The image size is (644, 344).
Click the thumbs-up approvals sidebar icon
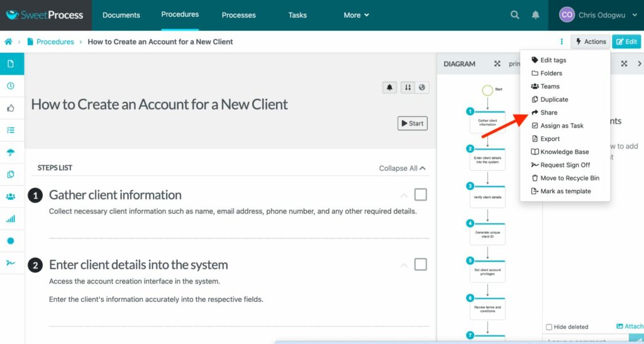point(11,108)
